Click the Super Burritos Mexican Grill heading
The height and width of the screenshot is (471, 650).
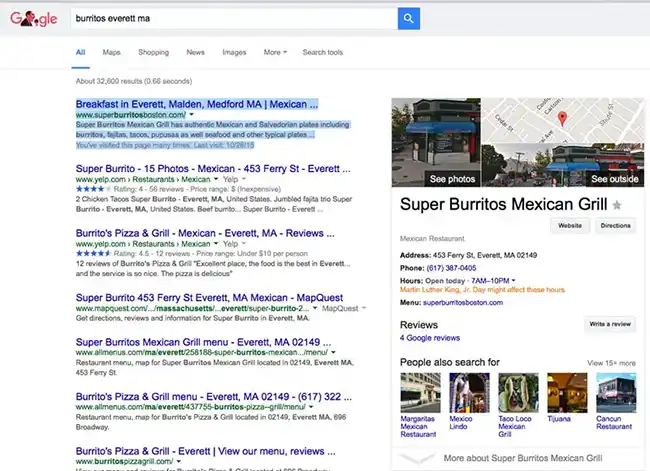pyautogui.click(x=503, y=204)
